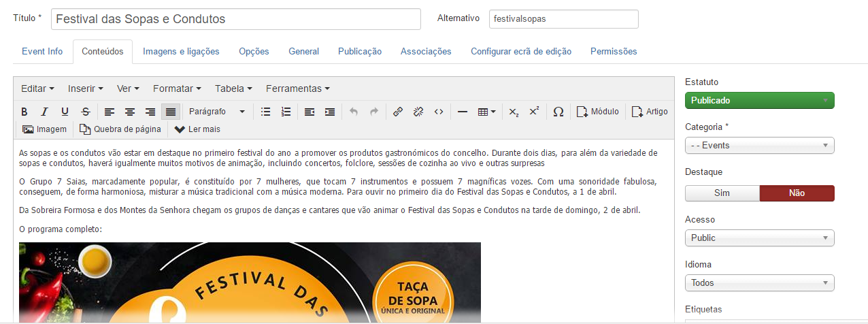Select the Conteúdos tab
This screenshot has width=868, height=324.
pyautogui.click(x=103, y=52)
